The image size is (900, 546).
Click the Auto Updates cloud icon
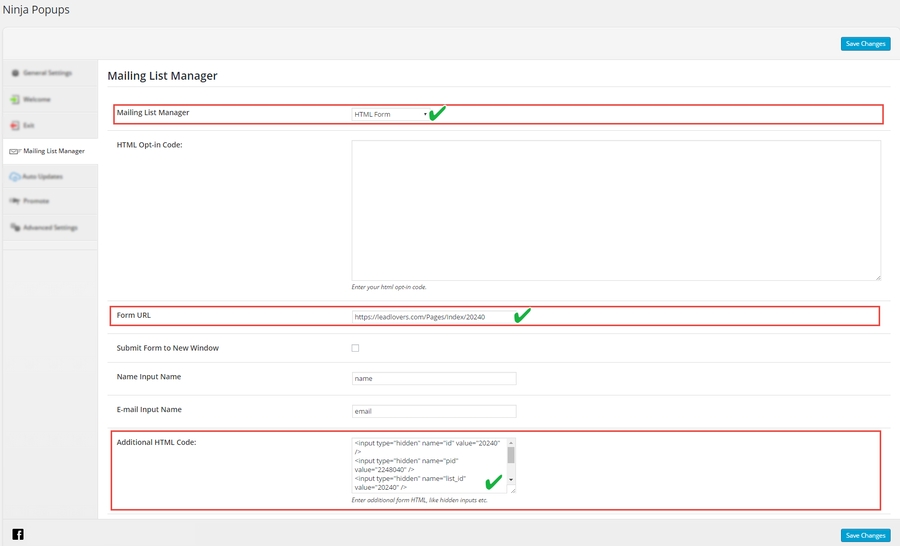pos(15,177)
